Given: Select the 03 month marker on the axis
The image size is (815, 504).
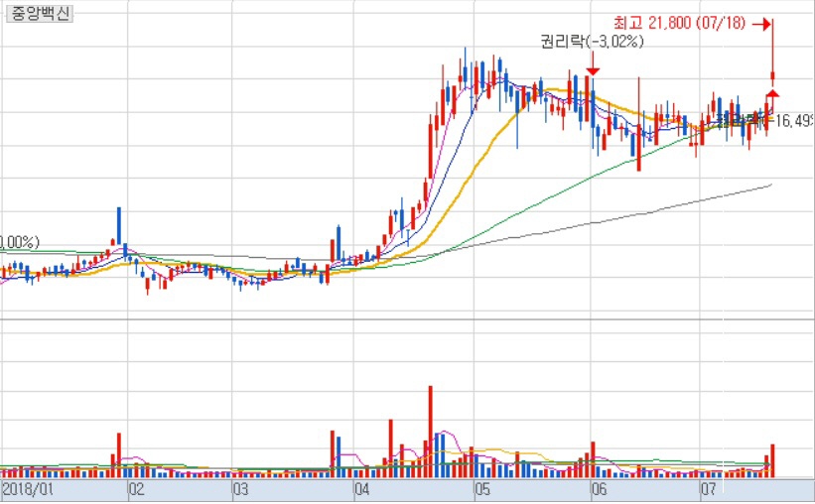Looking at the screenshot, I should 239,490.
